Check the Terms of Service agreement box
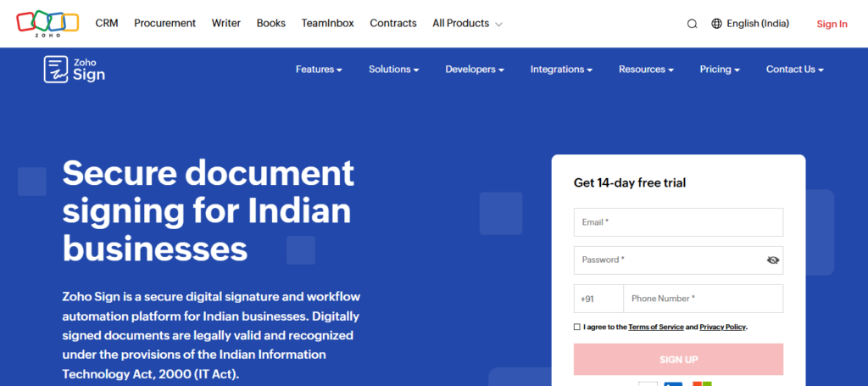 point(577,327)
